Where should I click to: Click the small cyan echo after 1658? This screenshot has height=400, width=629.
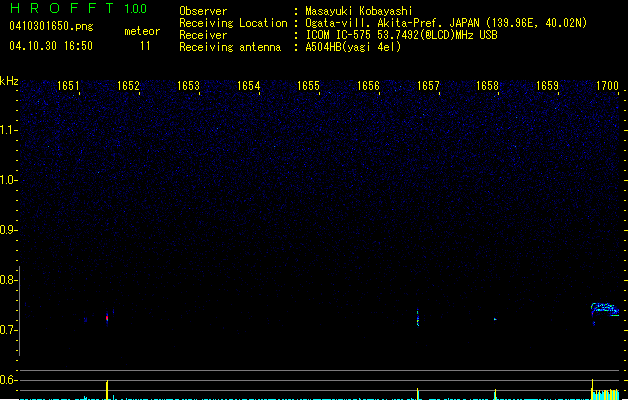[495, 319]
